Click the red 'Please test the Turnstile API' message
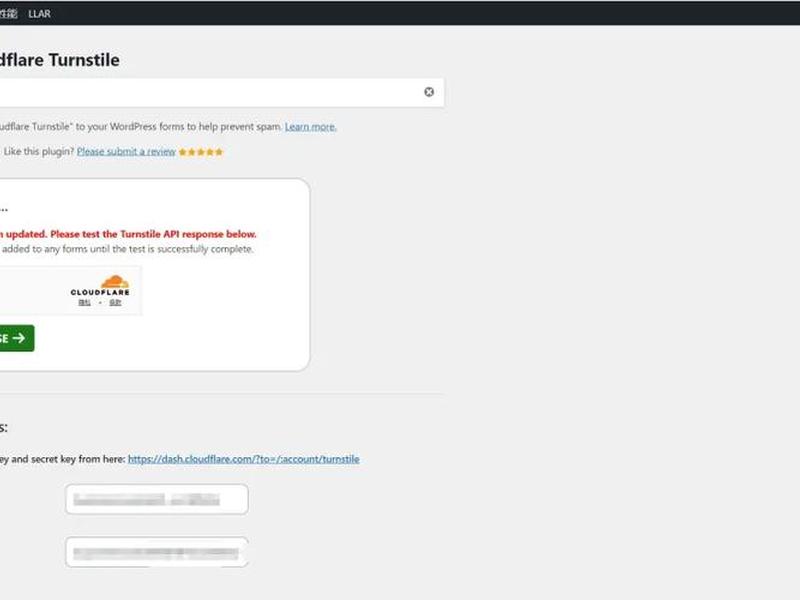The width and height of the screenshot is (800, 600). tap(153, 234)
